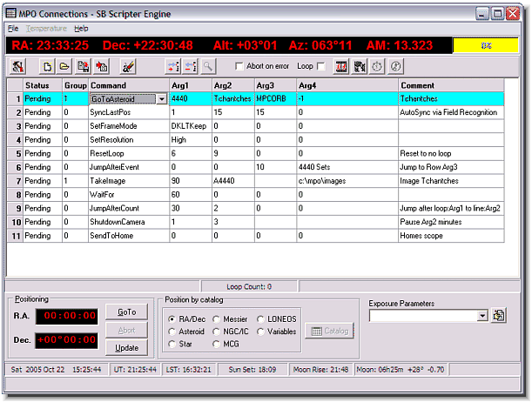Viewport: 532px width, 402px height.
Task: Click the Sun Set status bar entry
Action: pos(253,370)
